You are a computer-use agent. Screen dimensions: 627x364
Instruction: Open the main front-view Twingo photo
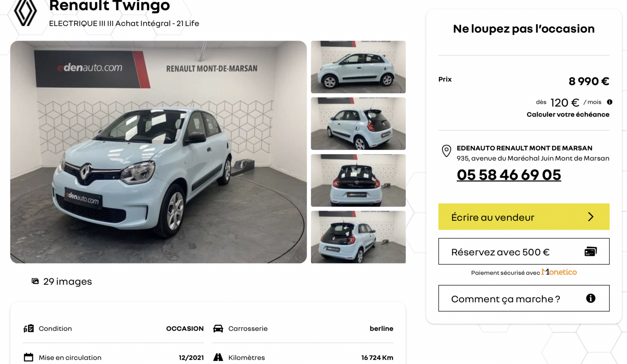tap(158, 152)
